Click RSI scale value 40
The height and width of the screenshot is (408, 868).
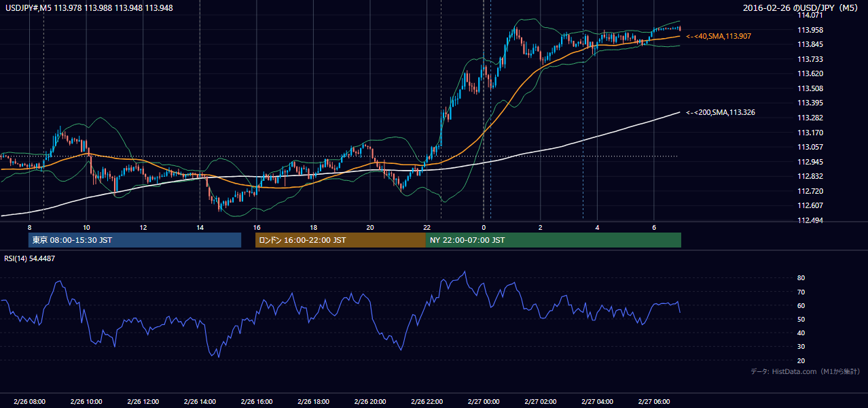click(801, 333)
